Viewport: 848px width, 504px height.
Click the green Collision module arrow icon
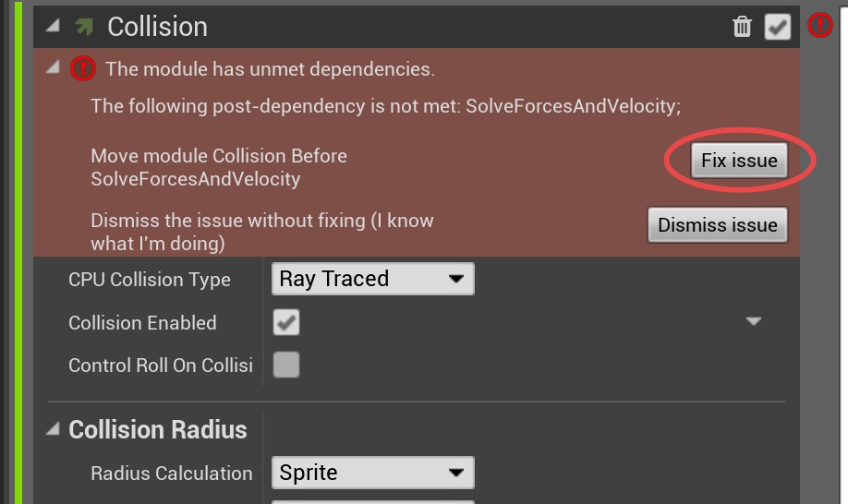pos(83,27)
